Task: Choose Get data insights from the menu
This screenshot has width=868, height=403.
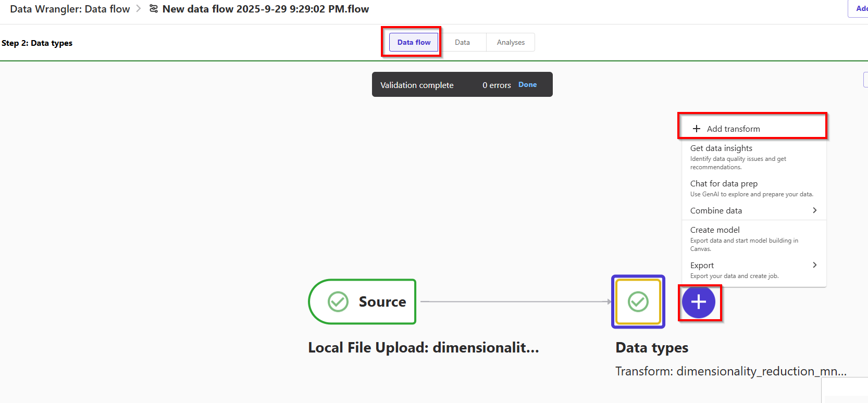Action: click(721, 148)
